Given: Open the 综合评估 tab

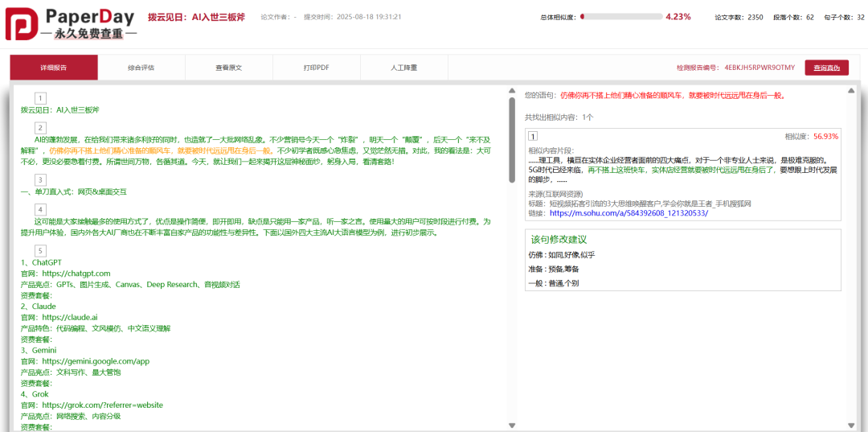Looking at the screenshot, I should pos(141,68).
